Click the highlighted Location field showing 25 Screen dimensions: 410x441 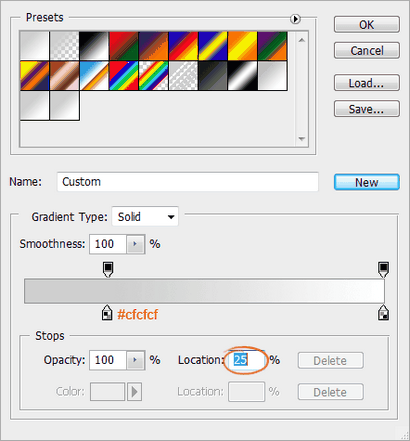click(247, 360)
